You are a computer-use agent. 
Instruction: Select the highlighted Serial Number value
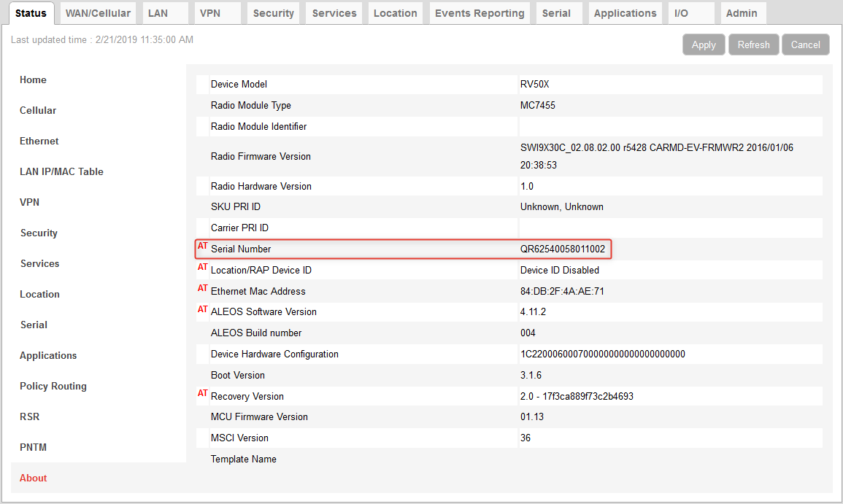(561, 249)
